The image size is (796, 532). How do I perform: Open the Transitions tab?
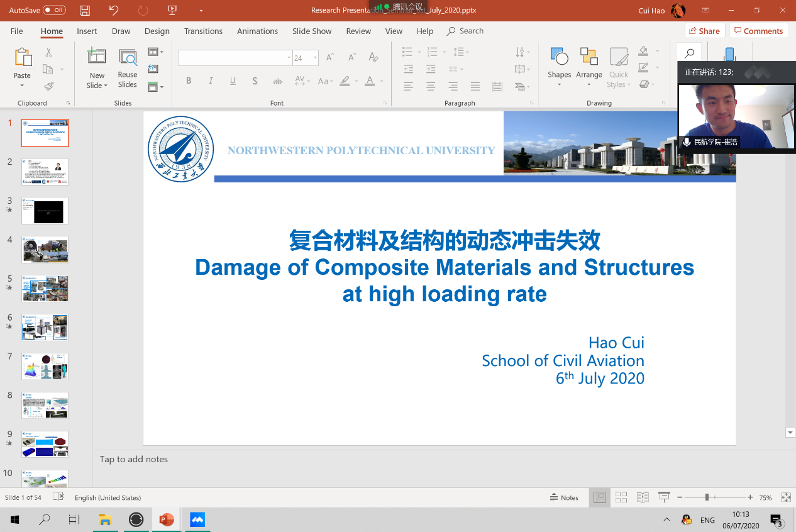point(203,31)
